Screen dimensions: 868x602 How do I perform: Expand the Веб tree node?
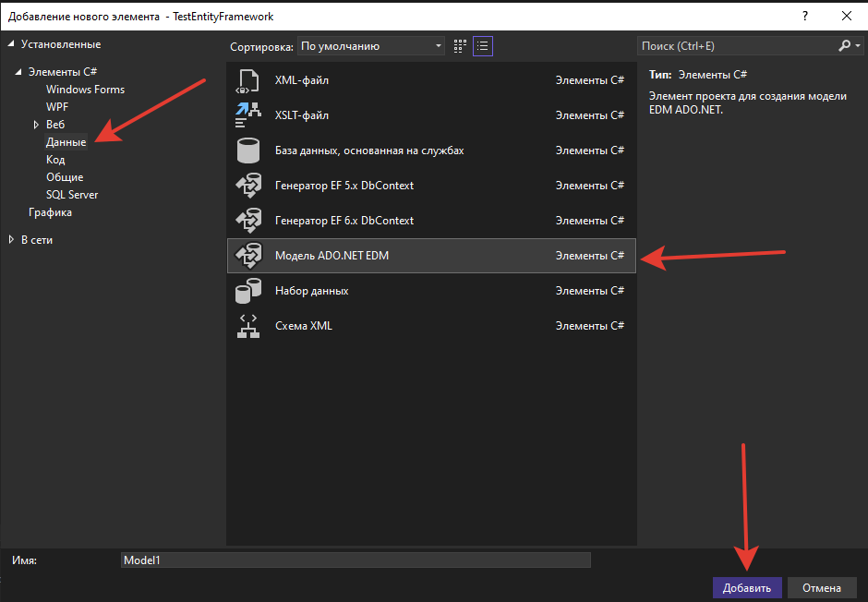[36, 125]
